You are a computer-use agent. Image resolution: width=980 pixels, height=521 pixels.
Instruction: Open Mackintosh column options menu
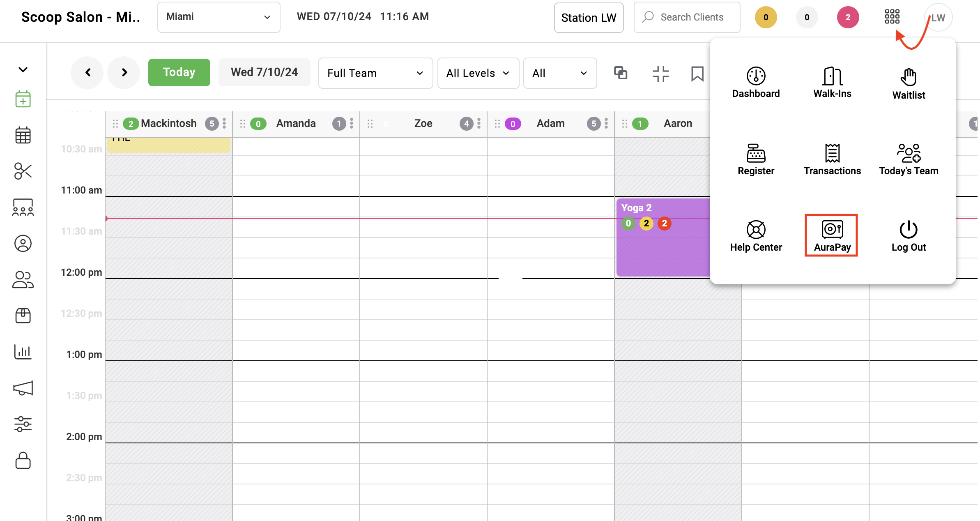[x=224, y=123]
